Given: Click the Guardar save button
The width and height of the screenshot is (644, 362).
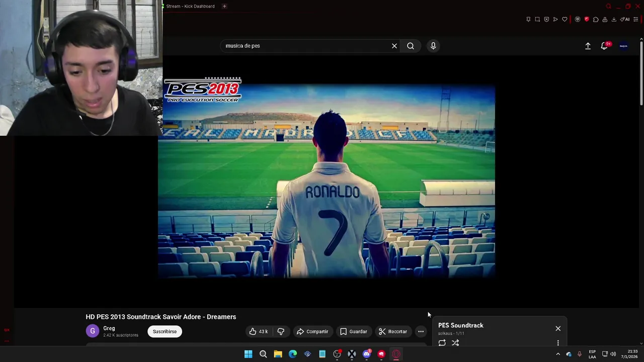Looking at the screenshot, I should pyautogui.click(x=353, y=331).
